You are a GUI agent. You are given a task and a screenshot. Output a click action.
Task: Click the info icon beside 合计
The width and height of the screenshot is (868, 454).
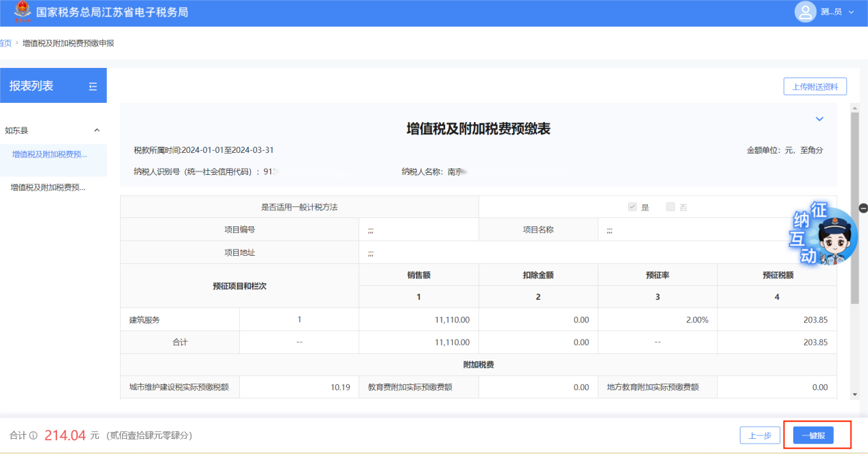pos(33,435)
